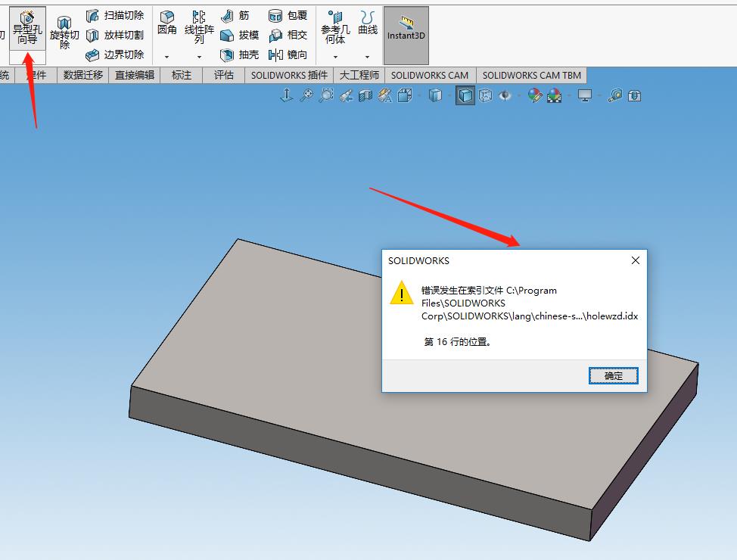This screenshot has height=560, width=737.
Task: Close the SOLIDWORKS error dialog with X
Action: (x=636, y=260)
